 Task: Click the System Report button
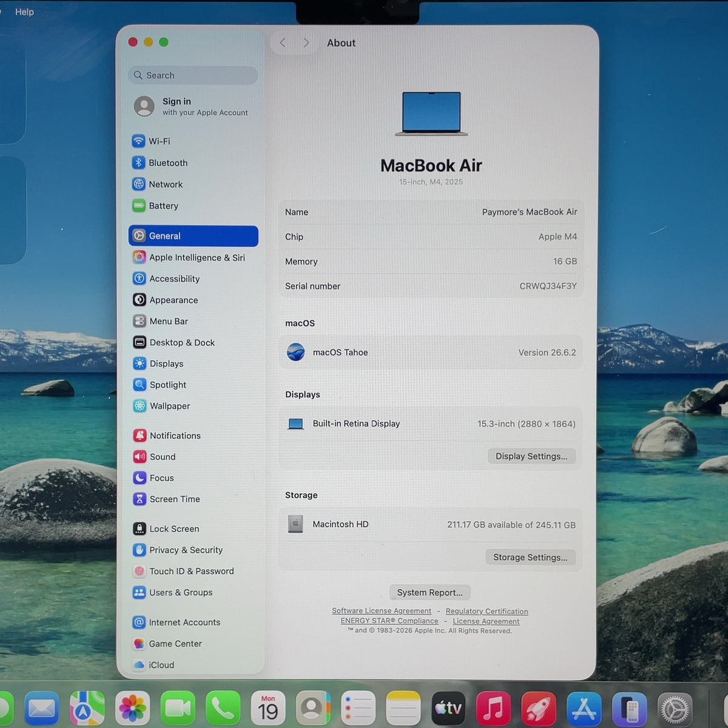point(430,593)
